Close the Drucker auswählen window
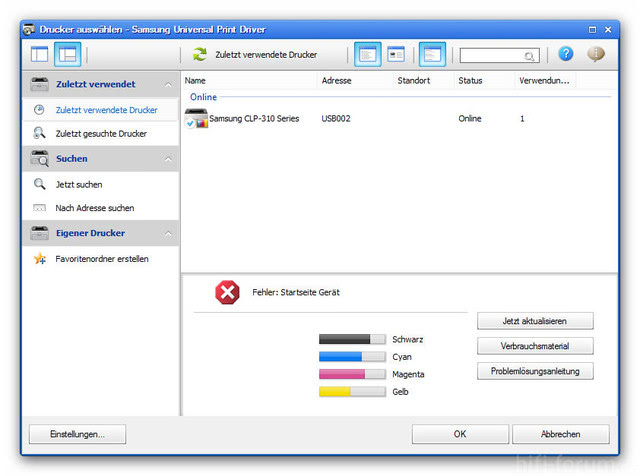The width and height of the screenshot is (640, 476). click(x=608, y=30)
